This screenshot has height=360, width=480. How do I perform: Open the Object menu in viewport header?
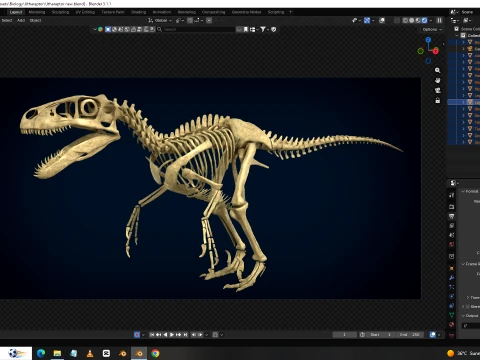[x=35, y=20]
